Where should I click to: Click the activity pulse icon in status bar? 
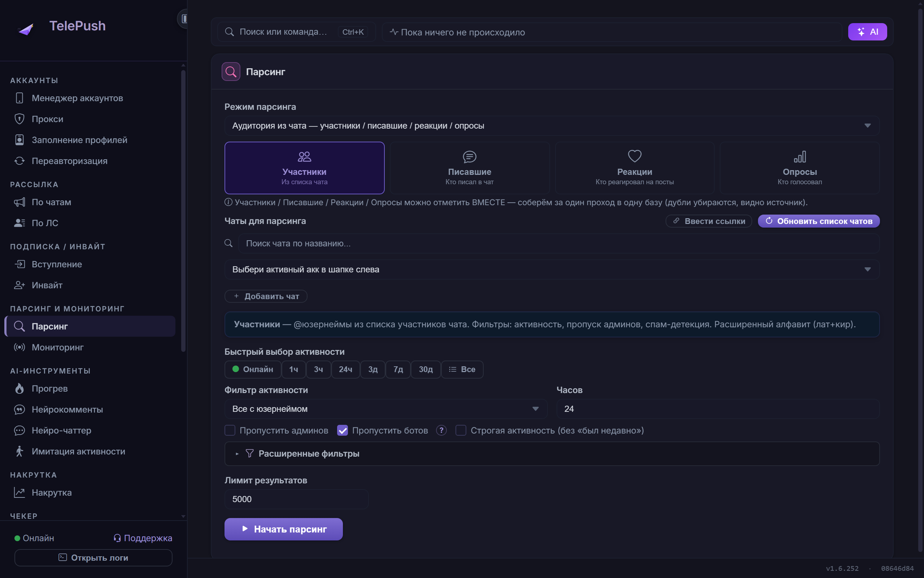click(394, 32)
